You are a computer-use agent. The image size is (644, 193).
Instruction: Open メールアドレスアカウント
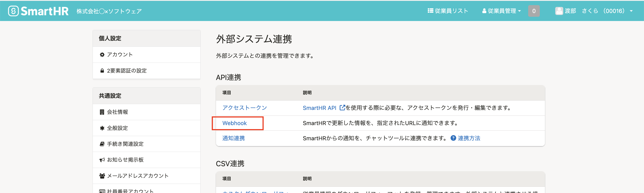pyautogui.click(x=146, y=176)
